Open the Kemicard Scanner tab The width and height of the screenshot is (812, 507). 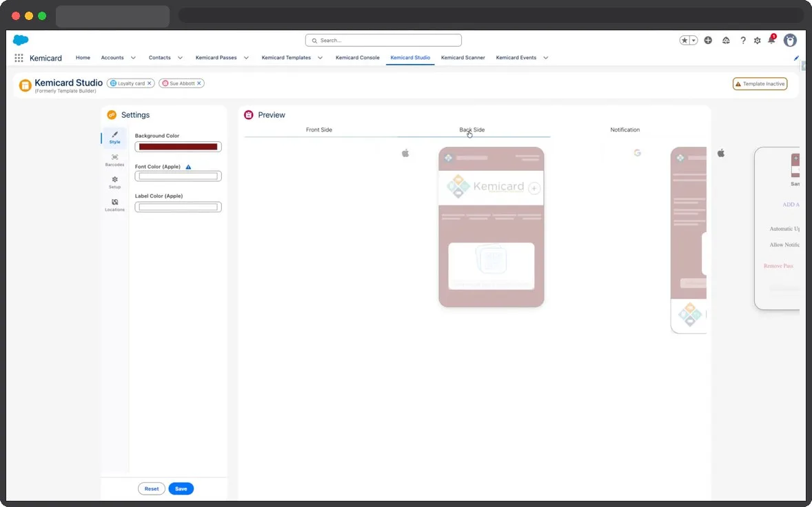tap(463, 57)
